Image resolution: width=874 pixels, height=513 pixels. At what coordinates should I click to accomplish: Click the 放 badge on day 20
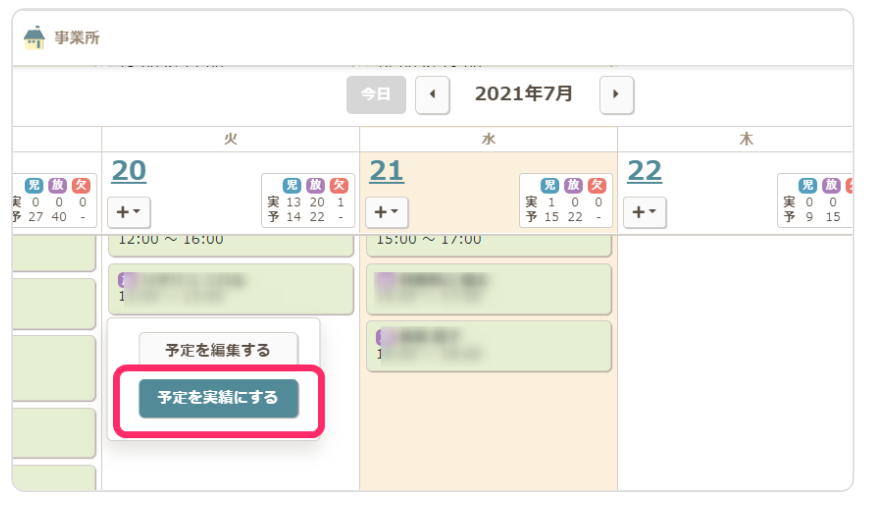315,185
